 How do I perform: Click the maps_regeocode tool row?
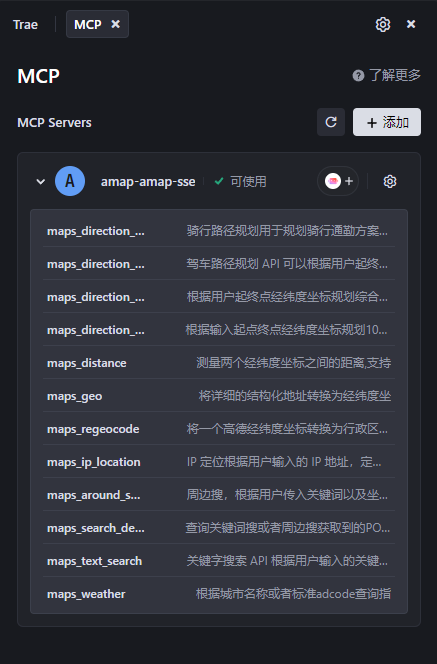pos(219,429)
